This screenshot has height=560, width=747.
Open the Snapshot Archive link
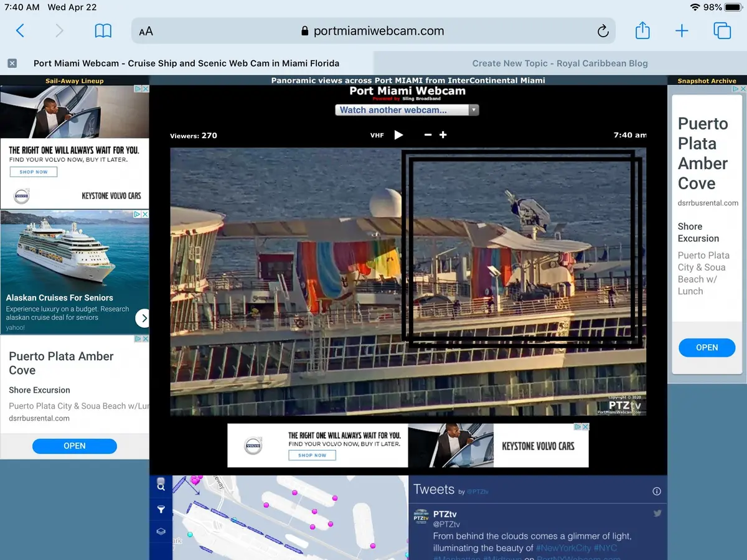click(707, 81)
